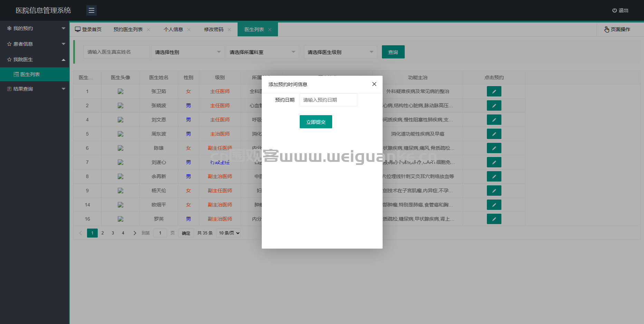Expand the 患者信息 sidebar menu

click(x=35, y=44)
